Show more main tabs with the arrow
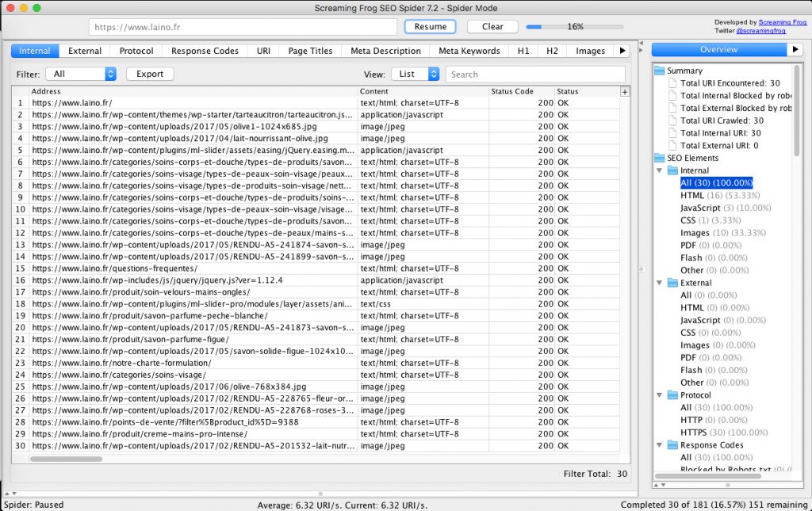Image resolution: width=812 pixels, height=511 pixels. click(x=622, y=51)
